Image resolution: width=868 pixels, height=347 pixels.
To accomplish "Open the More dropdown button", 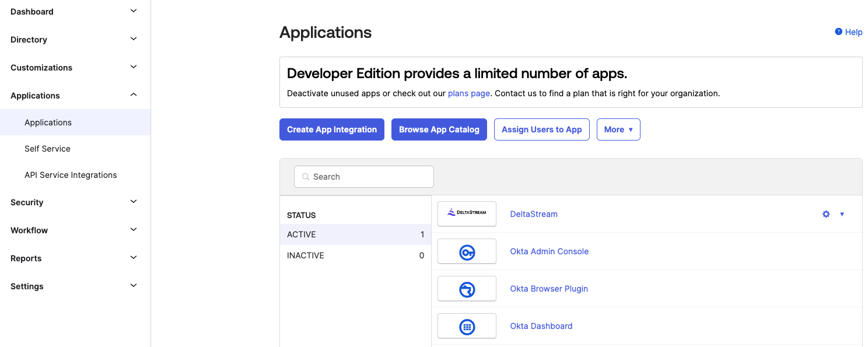I will click(618, 129).
